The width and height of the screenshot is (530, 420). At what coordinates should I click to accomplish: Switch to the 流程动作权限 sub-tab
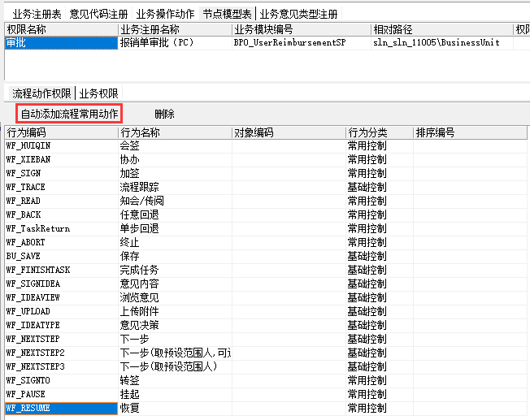[41, 93]
